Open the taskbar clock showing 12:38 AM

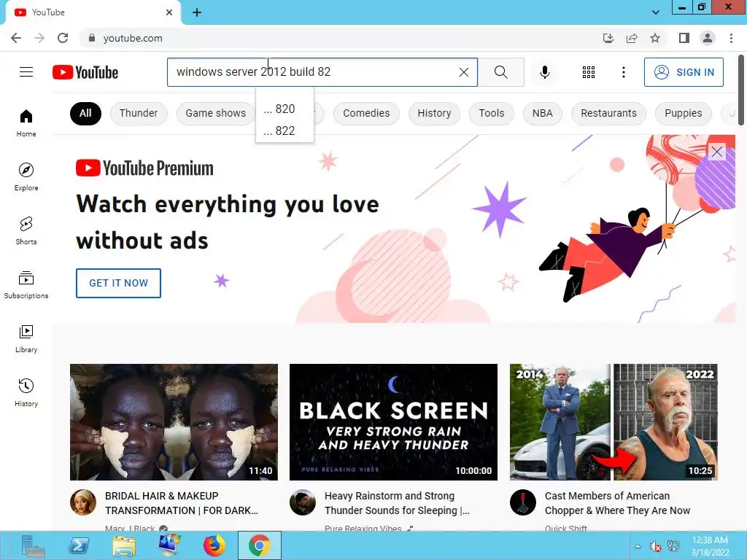pyautogui.click(x=710, y=546)
